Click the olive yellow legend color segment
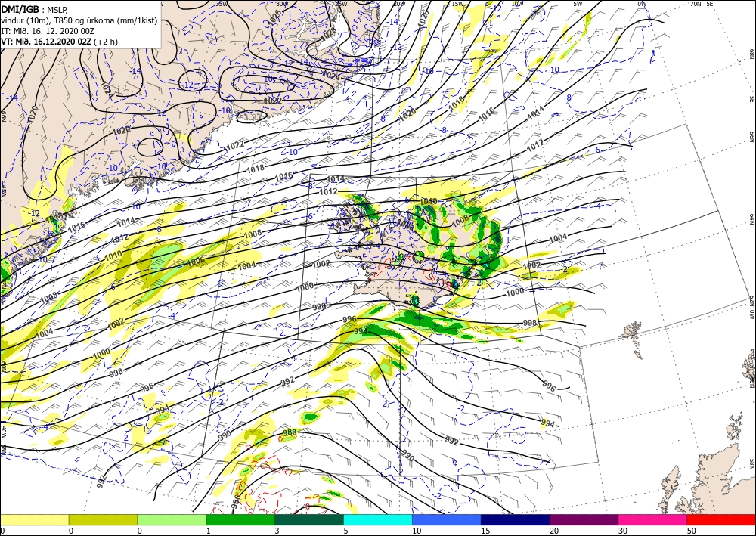756x536 pixels. click(x=103, y=519)
